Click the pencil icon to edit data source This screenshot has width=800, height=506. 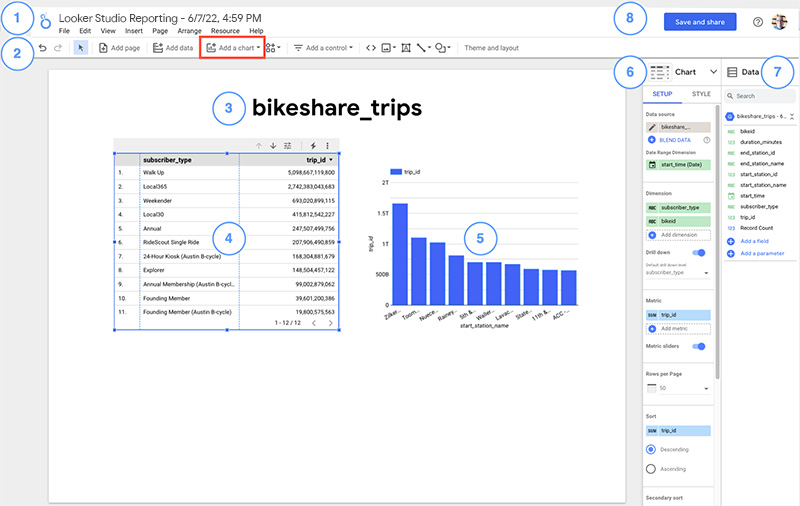click(653, 127)
